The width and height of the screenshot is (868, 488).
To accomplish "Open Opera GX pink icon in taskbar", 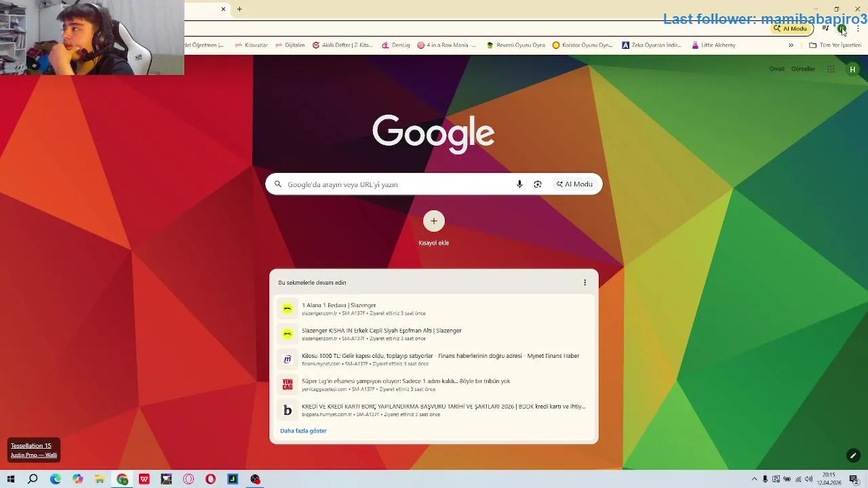I will [x=189, y=479].
